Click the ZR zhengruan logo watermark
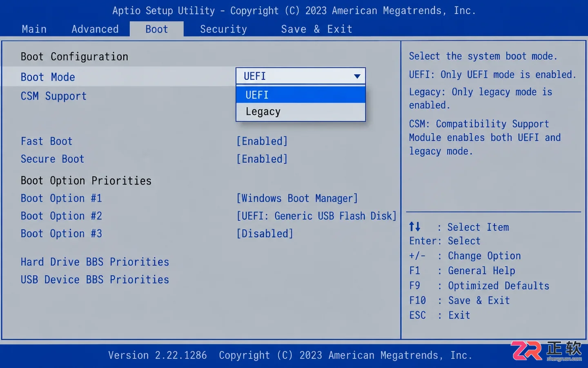The image size is (588, 368). [546, 351]
